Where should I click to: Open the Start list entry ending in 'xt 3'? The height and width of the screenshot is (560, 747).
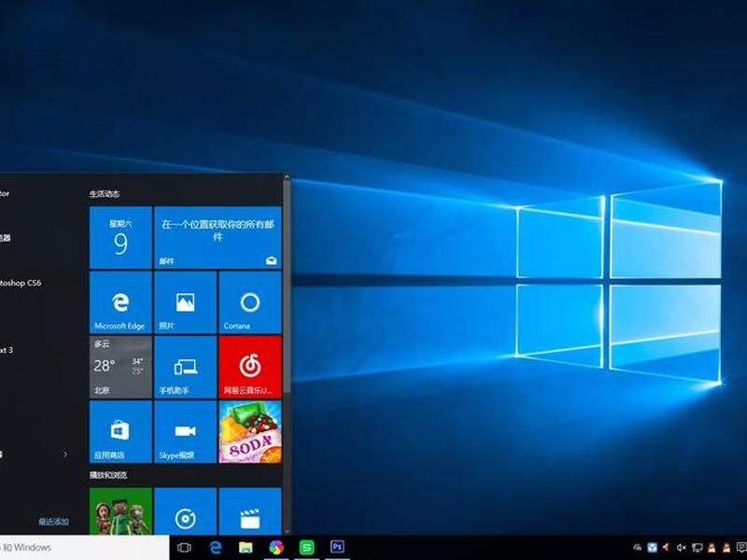(7, 350)
